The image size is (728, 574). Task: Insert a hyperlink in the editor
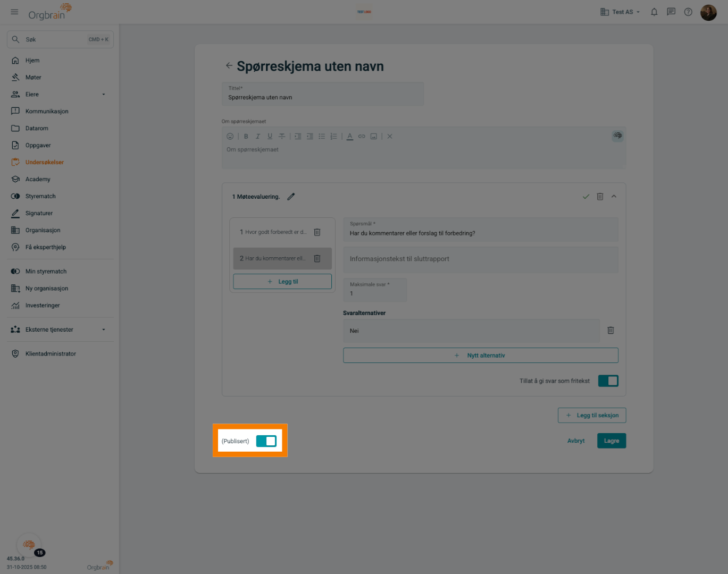pos(362,137)
